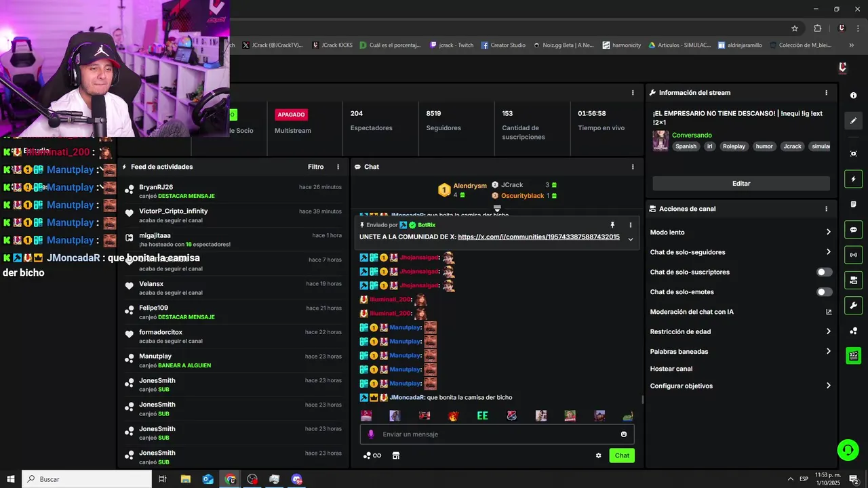Click the Spanish stream tag

coord(686,146)
